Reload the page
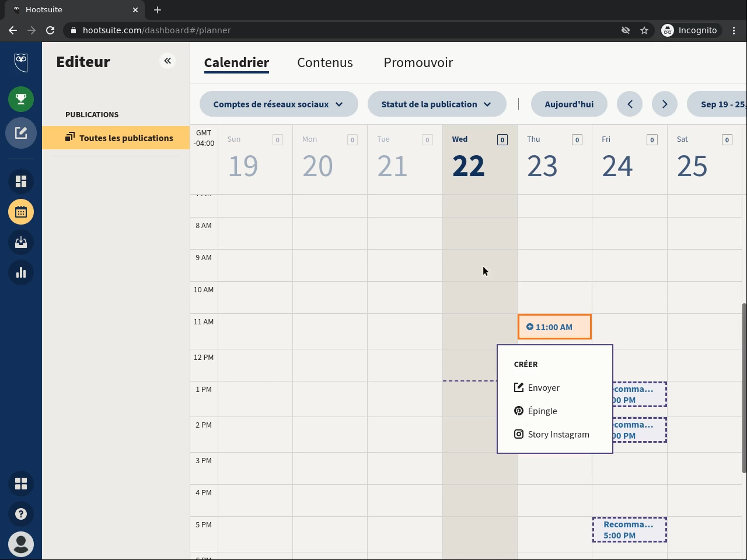 click(x=50, y=30)
